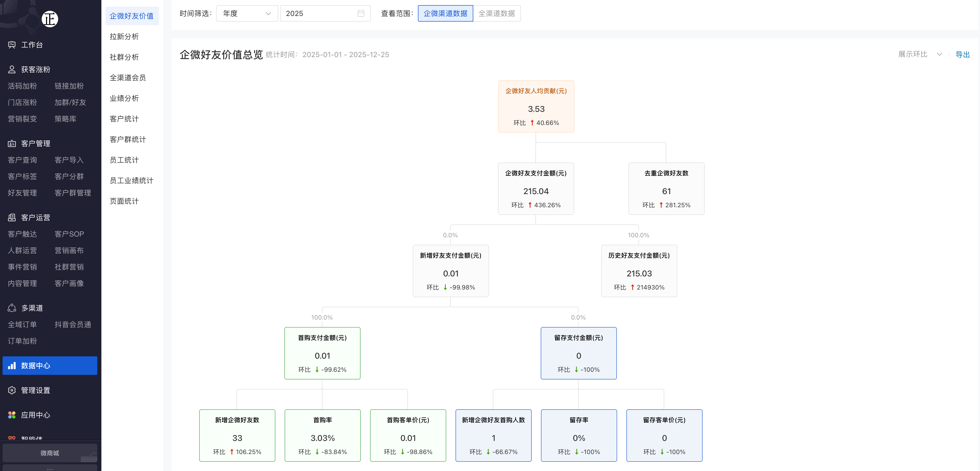Click the 客户运营 stamp icon

[x=12, y=218]
